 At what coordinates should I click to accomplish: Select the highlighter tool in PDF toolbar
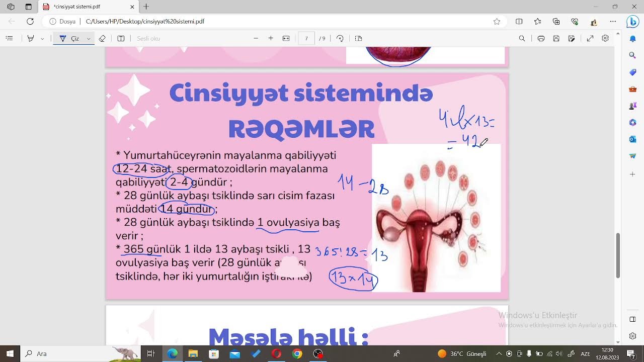click(31, 38)
